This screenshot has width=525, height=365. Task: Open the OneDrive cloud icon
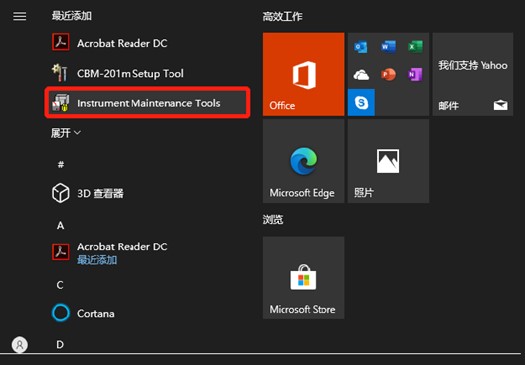(x=361, y=74)
